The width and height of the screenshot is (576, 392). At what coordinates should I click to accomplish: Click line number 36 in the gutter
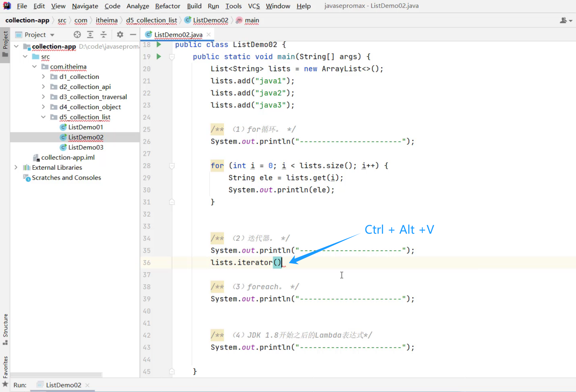[147, 263]
